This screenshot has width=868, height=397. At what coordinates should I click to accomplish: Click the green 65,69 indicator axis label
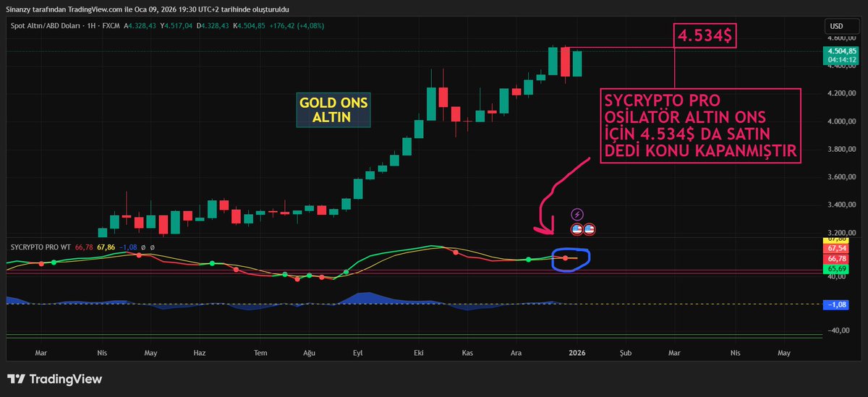click(837, 268)
